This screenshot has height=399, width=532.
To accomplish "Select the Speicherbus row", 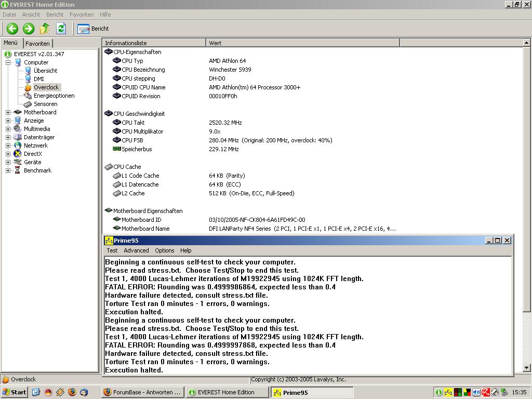I will tap(312, 149).
